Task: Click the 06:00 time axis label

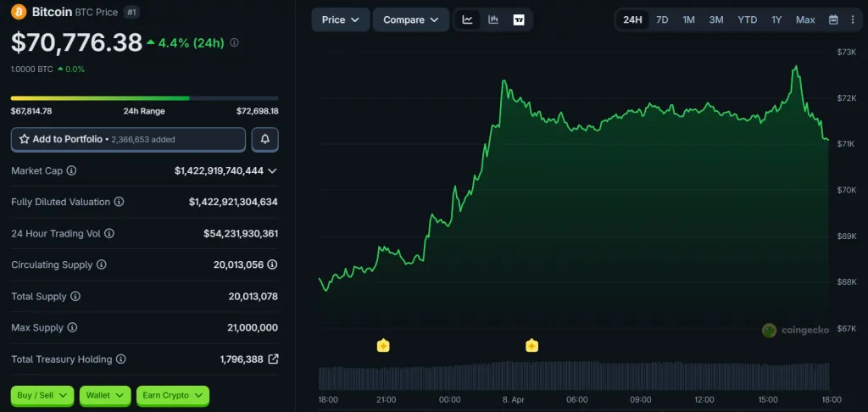Action: (576, 400)
